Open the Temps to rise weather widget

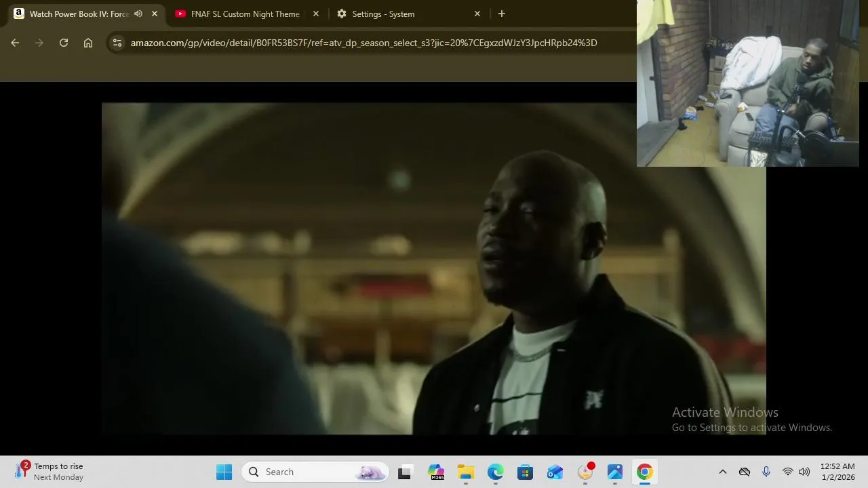point(50,472)
